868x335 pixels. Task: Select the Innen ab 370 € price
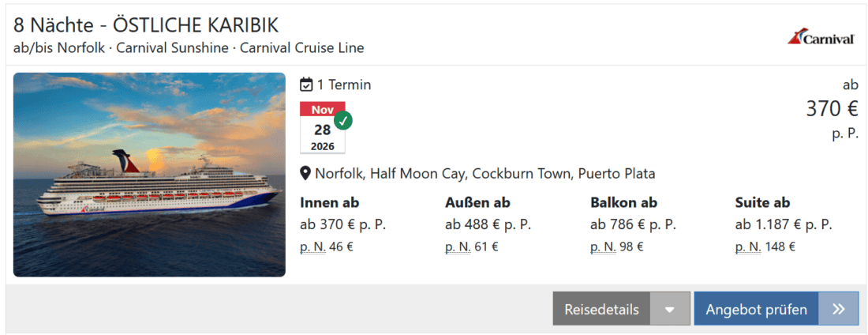342,224
